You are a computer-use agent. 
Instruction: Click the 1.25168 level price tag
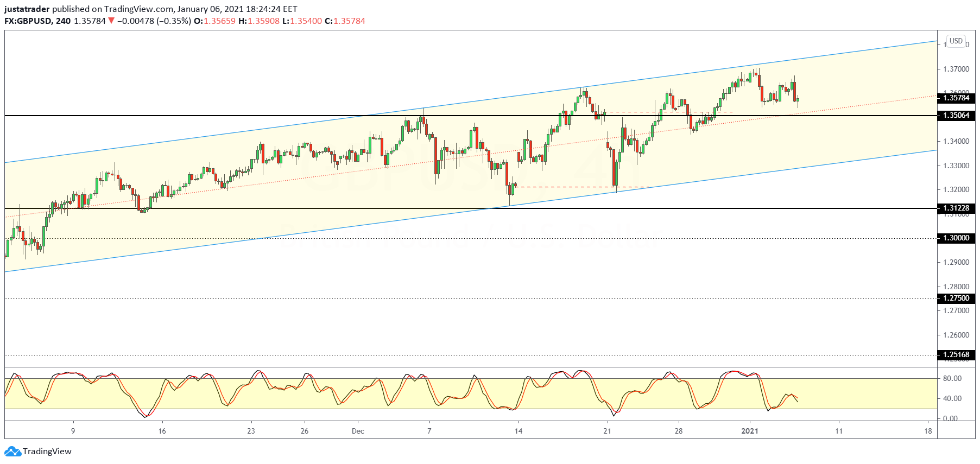[956, 355]
